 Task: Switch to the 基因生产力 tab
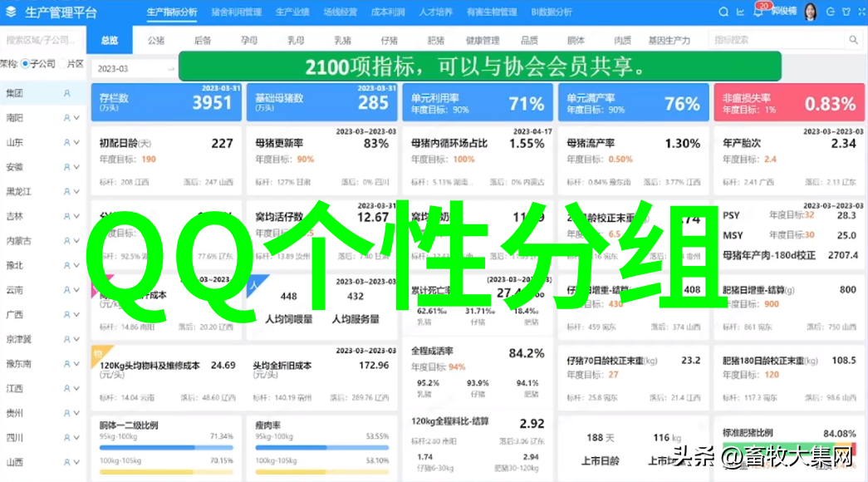[x=669, y=41]
